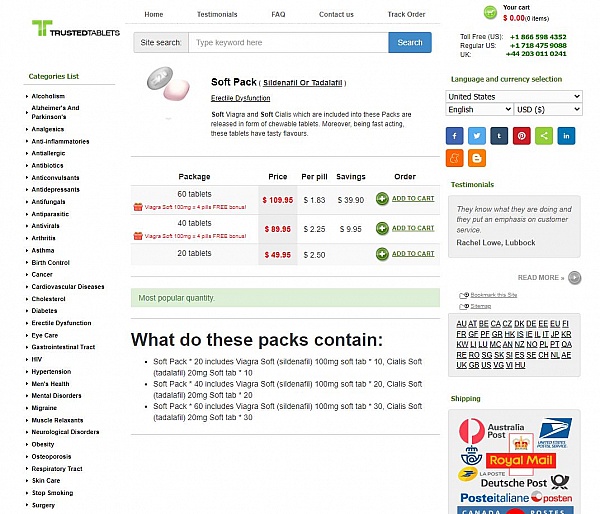600x514 pixels.
Task: Add 40 tablets package to cart
Action: point(413,228)
